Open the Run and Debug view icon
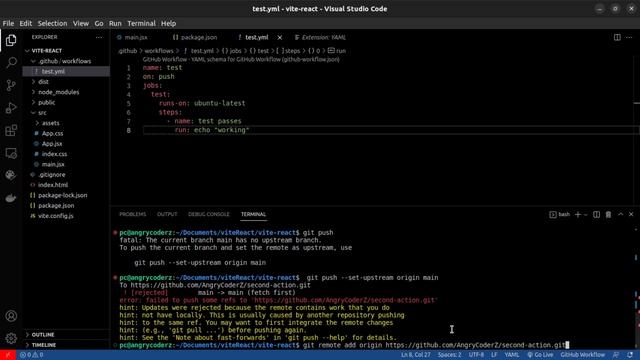 pos(11,108)
